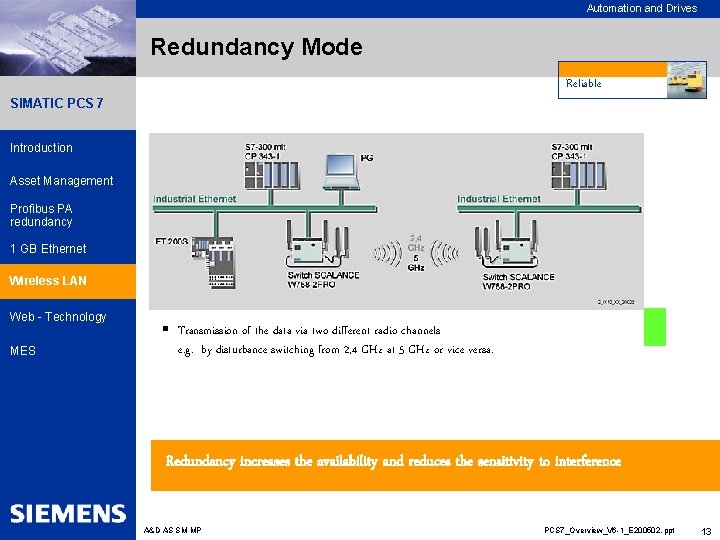The image size is (720, 540).
Task: Open the Web - Technology section
Action: (58, 317)
